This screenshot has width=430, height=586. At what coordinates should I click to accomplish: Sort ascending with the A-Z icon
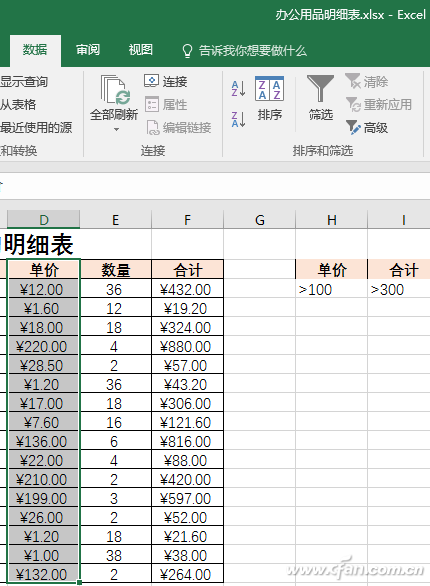click(x=238, y=89)
